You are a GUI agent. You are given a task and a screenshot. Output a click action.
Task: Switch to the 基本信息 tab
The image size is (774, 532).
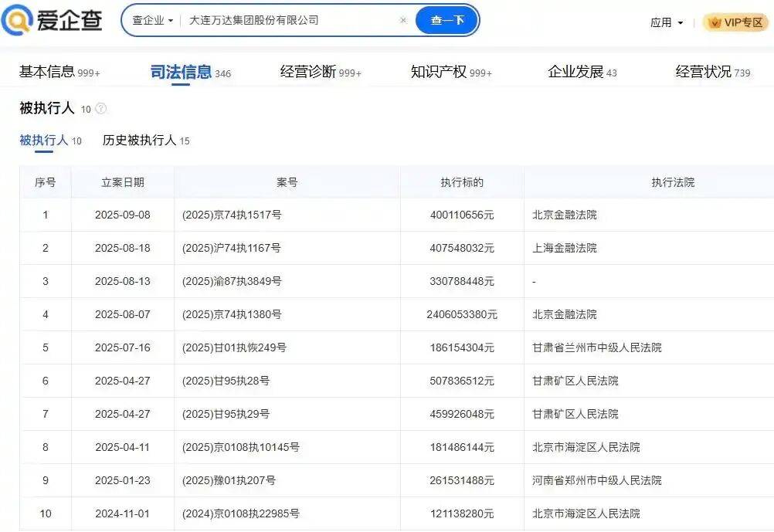point(59,72)
